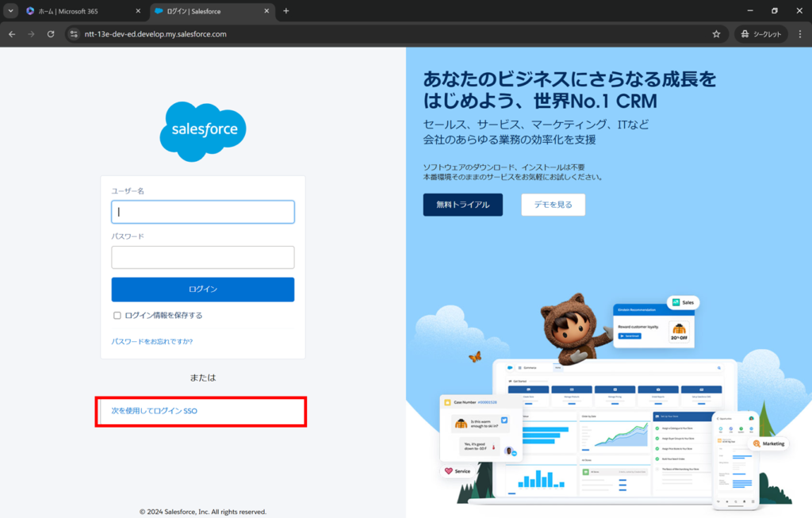
Task: Click the blue ログイン button
Action: [203, 289]
